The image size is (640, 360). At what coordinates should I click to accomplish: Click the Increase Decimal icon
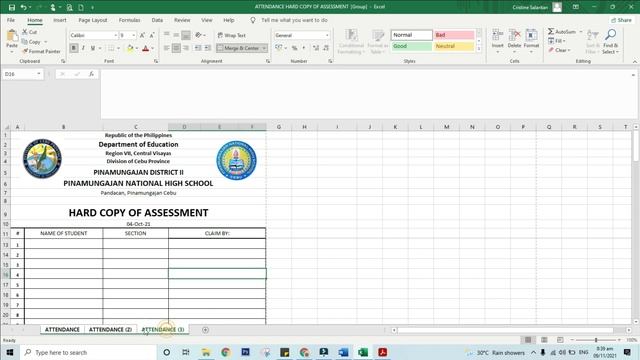coord(316,48)
